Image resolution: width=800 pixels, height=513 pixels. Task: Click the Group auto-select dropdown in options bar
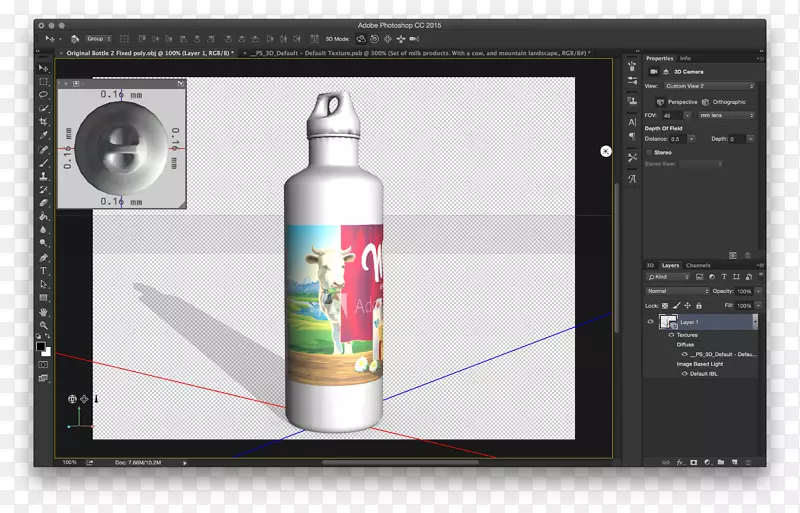click(98, 39)
